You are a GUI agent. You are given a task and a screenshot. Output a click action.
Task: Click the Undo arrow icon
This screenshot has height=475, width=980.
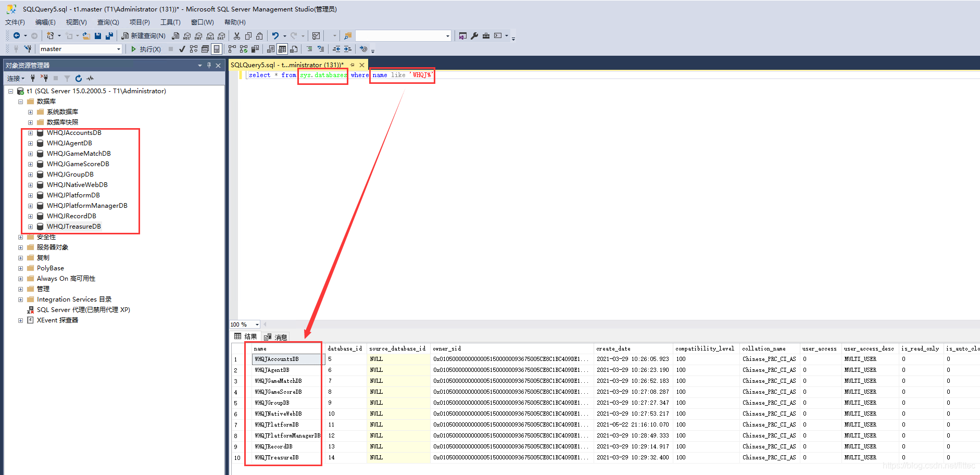(x=275, y=36)
